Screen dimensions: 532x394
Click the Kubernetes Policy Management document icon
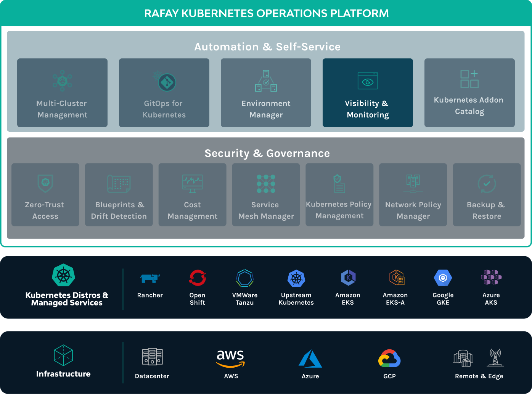click(339, 184)
